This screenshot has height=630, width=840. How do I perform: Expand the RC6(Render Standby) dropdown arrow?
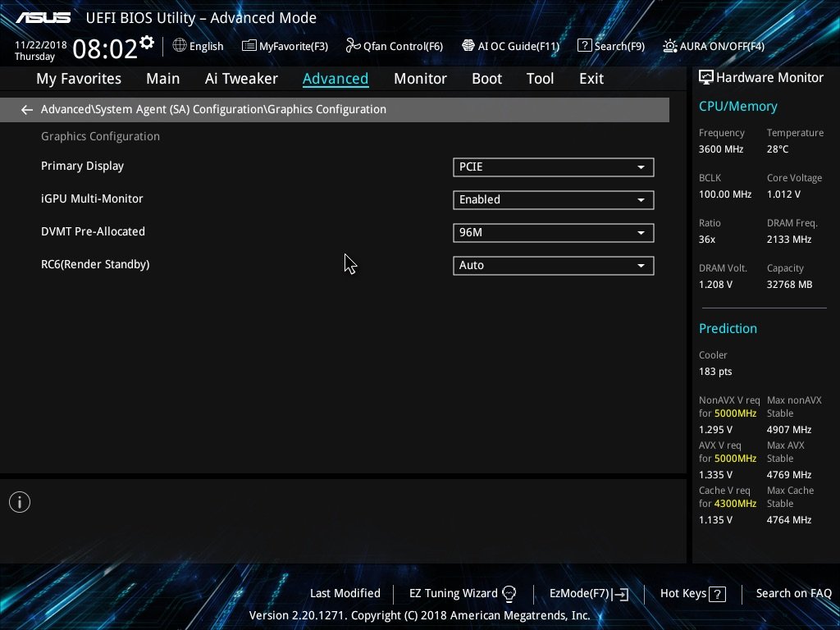[x=641, y=266]
